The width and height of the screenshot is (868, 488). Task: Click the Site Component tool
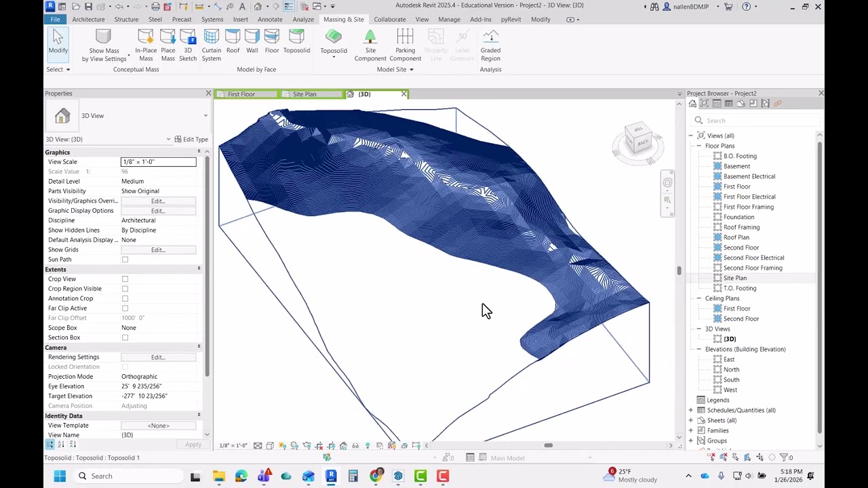(x=370, y=45)
